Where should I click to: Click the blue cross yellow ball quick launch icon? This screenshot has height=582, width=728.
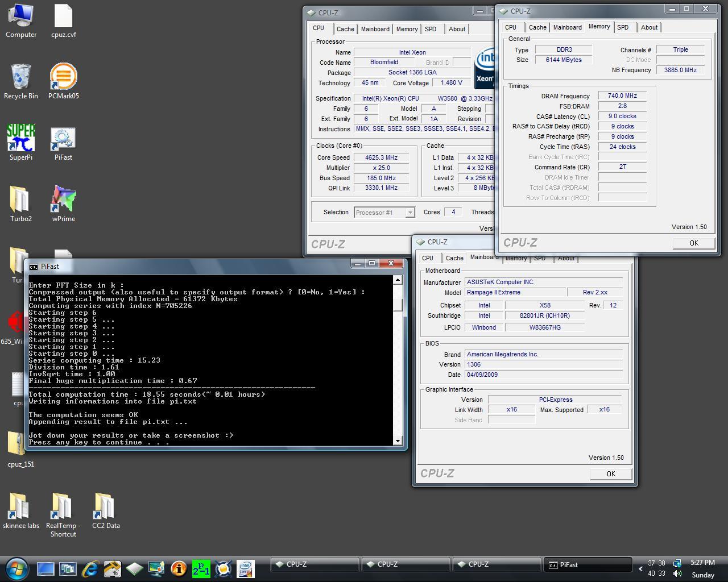pos(223,568)
